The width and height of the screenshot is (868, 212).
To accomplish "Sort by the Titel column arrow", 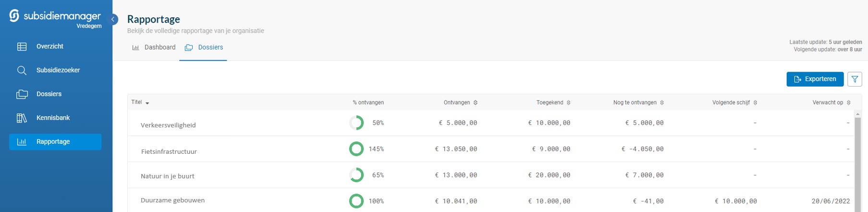I will (147, 103).
